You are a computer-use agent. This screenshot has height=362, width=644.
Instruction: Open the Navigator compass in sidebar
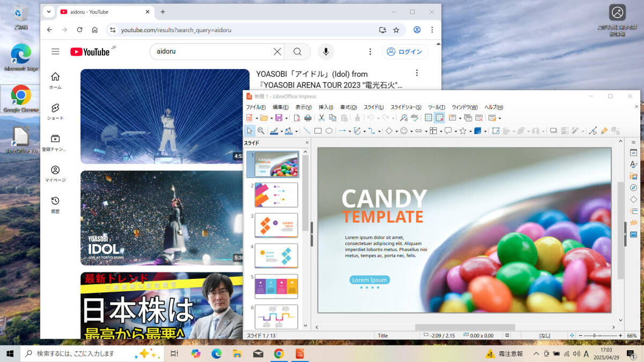[633, 188]
